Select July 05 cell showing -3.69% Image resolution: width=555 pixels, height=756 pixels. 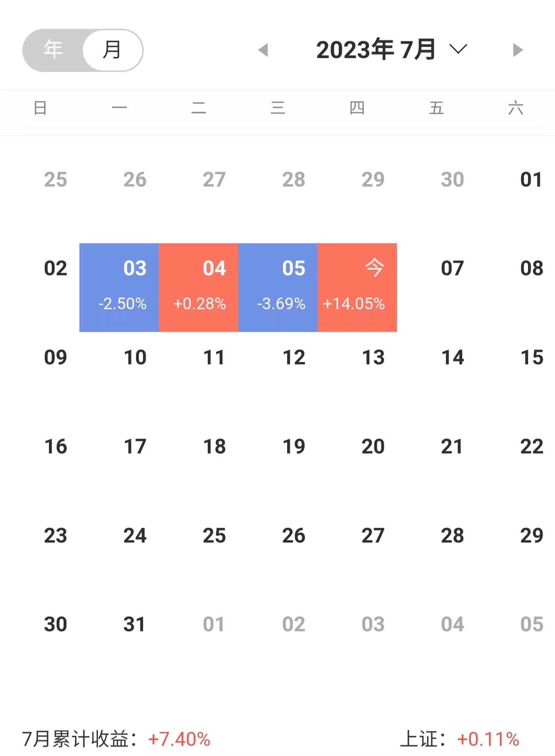tap(278, 287)
